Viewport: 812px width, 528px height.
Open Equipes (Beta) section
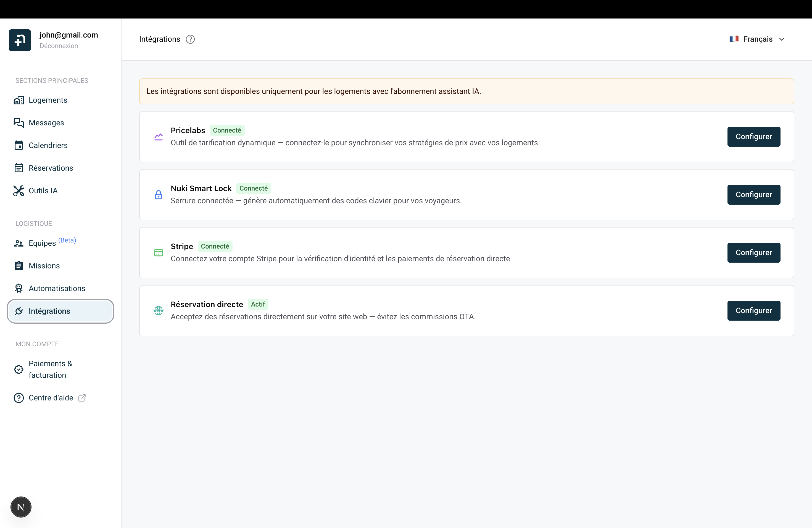60,243
